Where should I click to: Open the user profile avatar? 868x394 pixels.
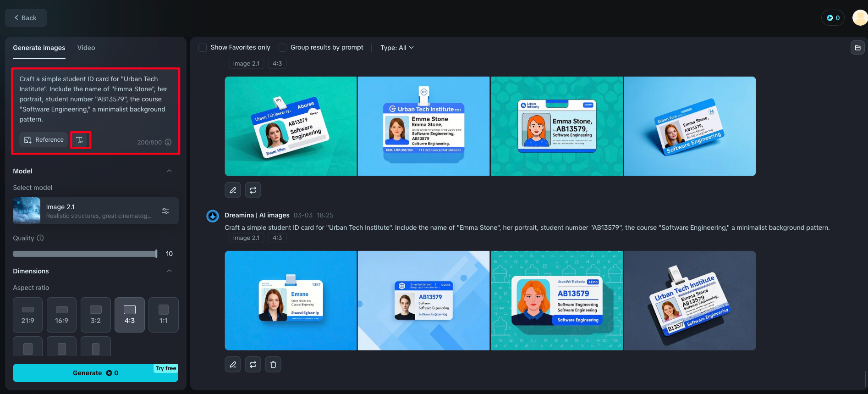click(860, 18)
